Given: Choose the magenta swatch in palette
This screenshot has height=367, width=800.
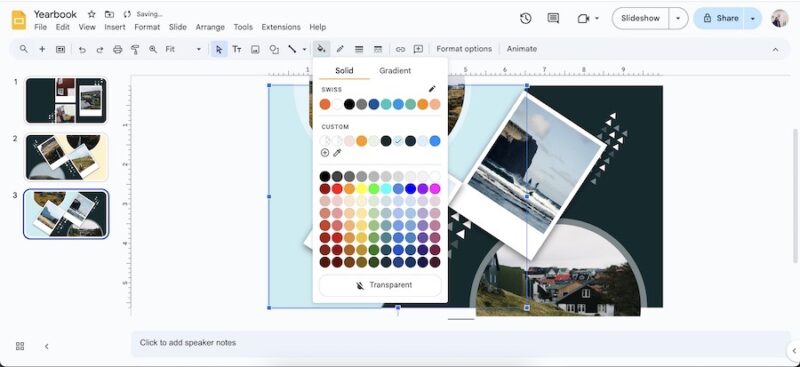Looking at the screenshot, I should (x=435, y=189).
